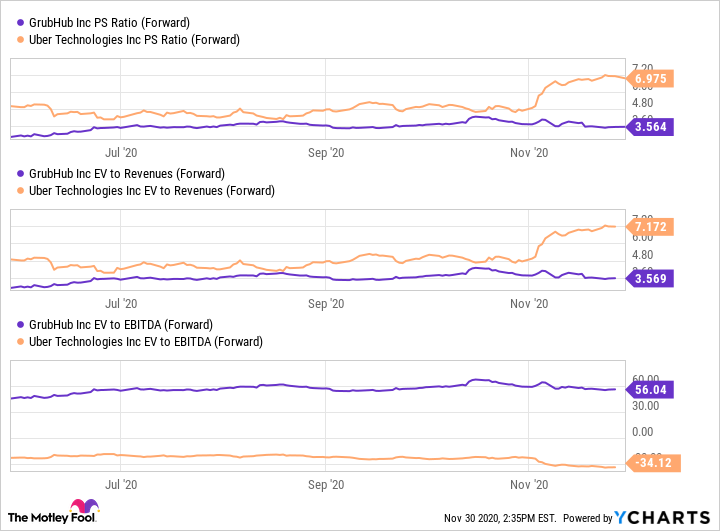Select Uber Technologies EV to EBITDA legend label

(x=146, y=342)
